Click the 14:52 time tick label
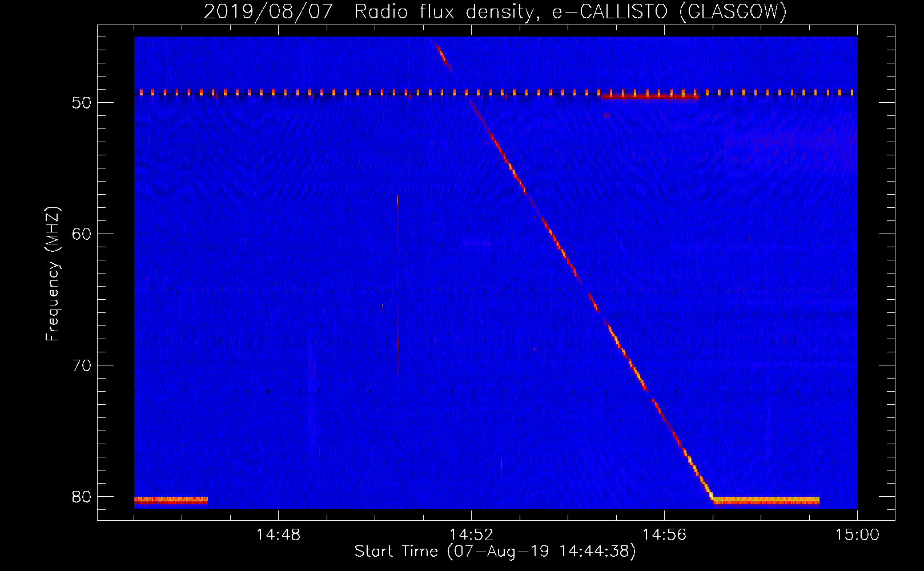The width and height of the screenshot is (924, 571). click(x=471, y=535)
